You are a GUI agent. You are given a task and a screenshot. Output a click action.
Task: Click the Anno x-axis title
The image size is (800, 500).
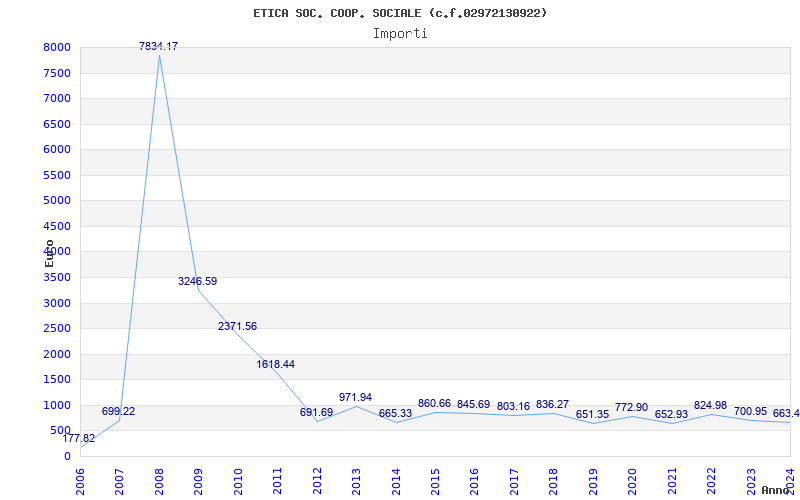click(776, 491)
